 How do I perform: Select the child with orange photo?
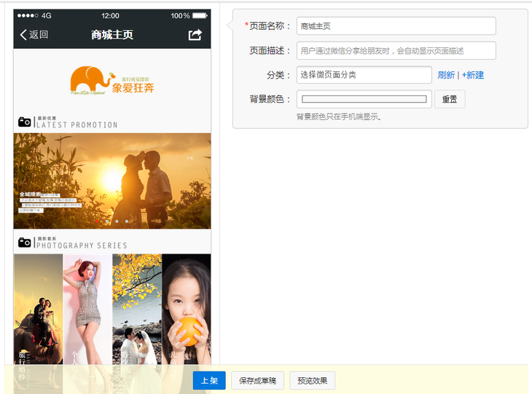187,310
